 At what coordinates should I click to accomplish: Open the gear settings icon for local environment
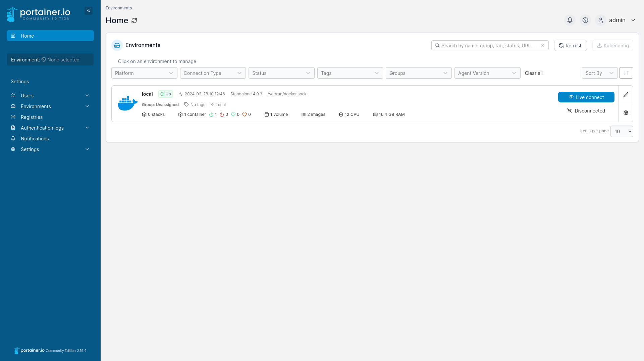click(x=626, y=113)
